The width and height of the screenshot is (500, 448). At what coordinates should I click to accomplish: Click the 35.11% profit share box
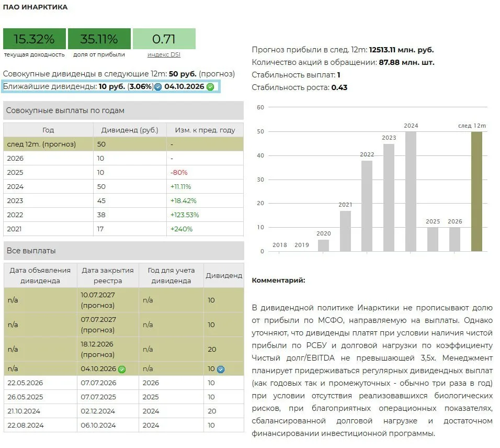click(x=99, y=39)
